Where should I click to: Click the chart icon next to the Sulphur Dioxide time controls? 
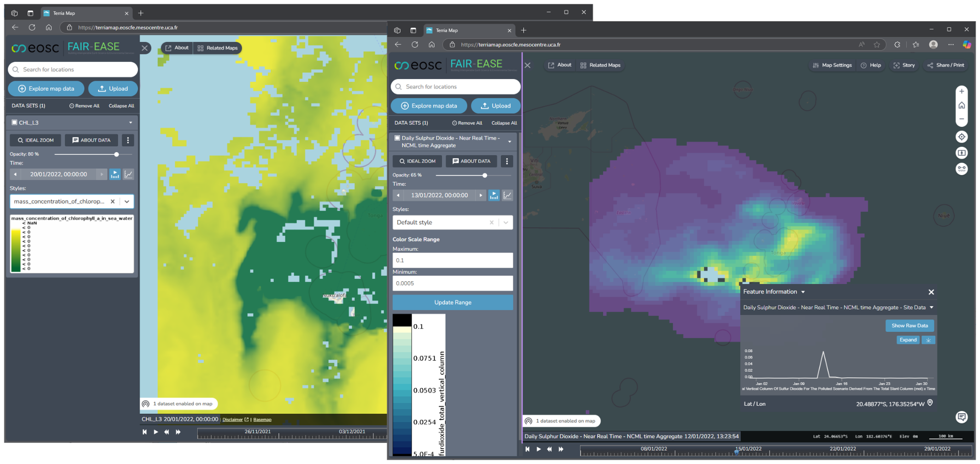tap(507, 195)
